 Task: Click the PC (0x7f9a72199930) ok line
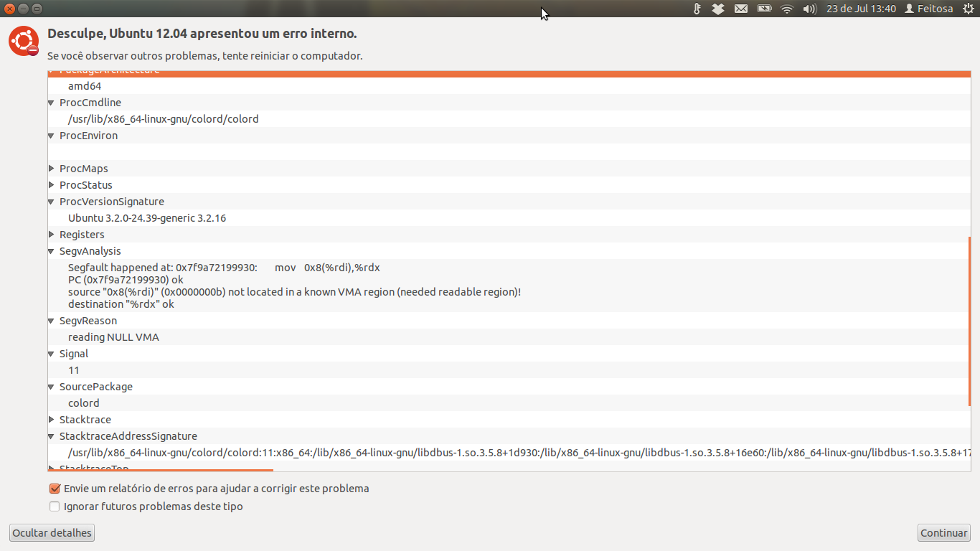pyautogui.click(x=126, y=280)
